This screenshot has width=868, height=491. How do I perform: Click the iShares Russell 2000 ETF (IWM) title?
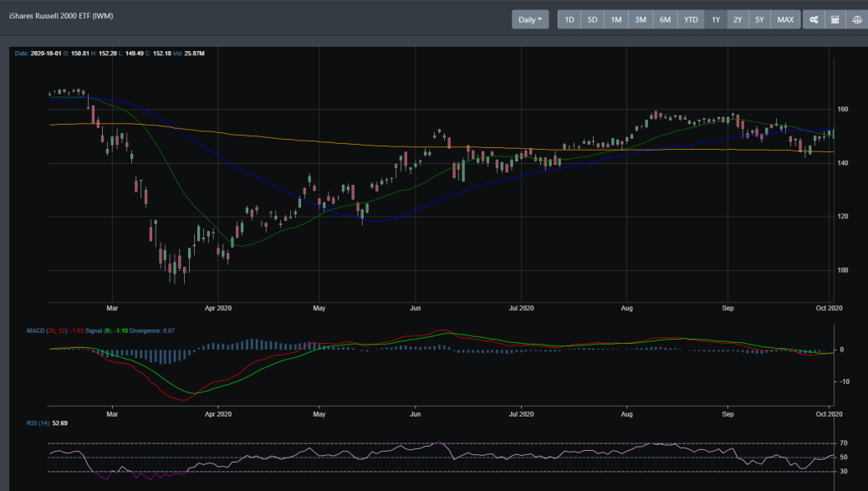pos(61,16)
